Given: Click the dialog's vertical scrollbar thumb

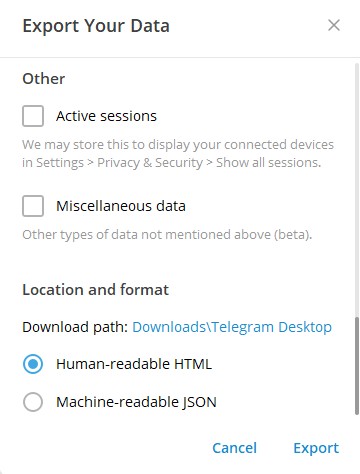Looking at the screenshot, I should [357, 366].
